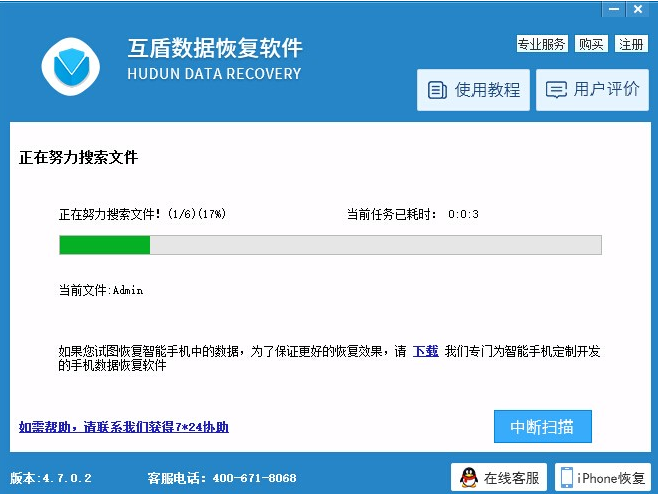
Task: Click the HUDUN DATA RECOVERY subtitle
Action: click(214, 74)
